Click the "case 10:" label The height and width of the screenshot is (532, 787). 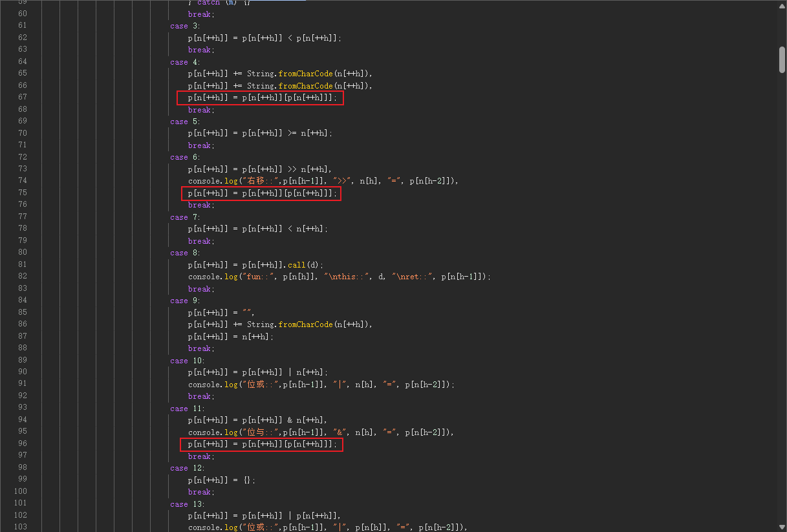(x=188, y=361)
